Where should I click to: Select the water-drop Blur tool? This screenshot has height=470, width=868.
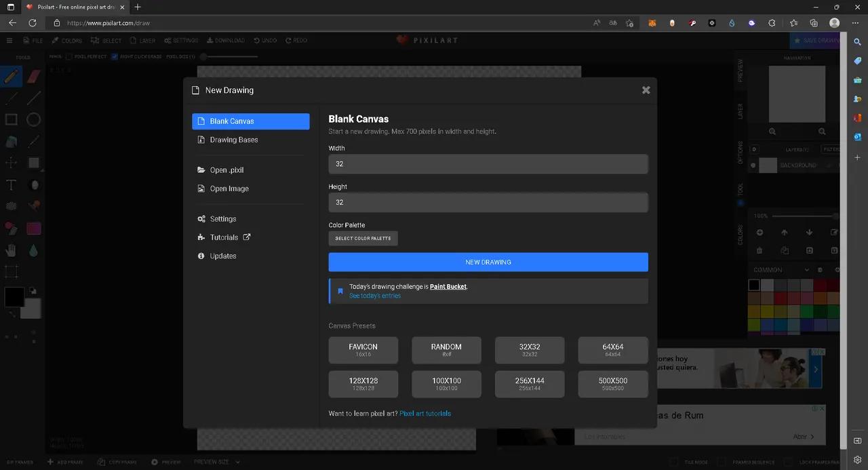pos(34,250)
